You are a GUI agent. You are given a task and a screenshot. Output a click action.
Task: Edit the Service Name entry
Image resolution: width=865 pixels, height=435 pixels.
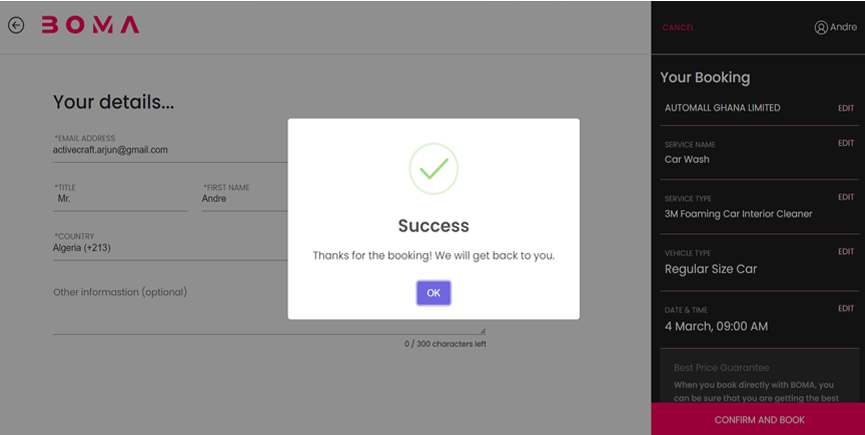tap(846, 143)
